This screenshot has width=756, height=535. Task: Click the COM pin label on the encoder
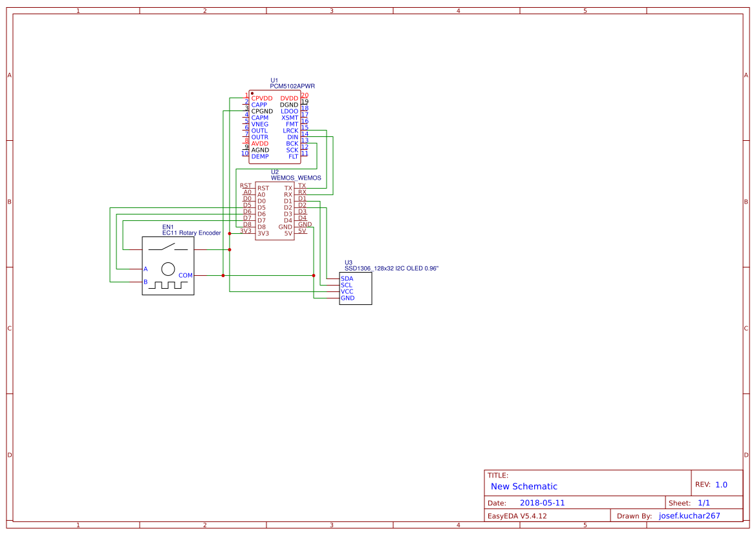pyautogui.click(x=186, y=275)
